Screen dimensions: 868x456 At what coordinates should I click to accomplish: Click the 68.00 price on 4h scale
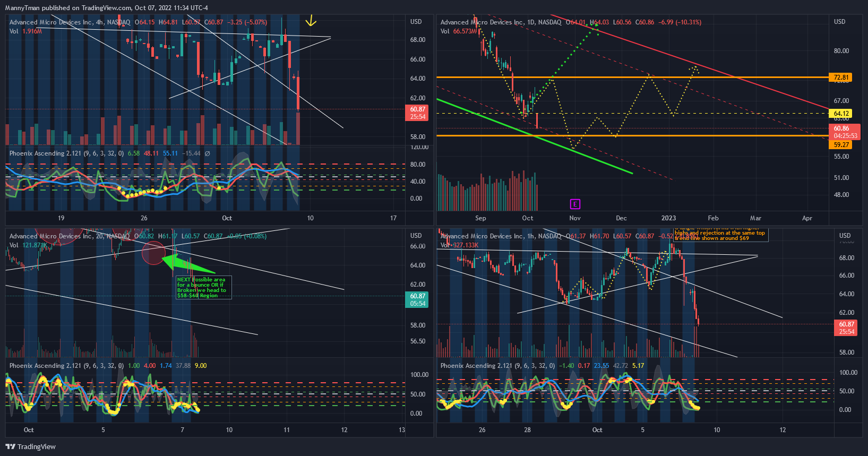pyautogui.click(x=417, y=40)
